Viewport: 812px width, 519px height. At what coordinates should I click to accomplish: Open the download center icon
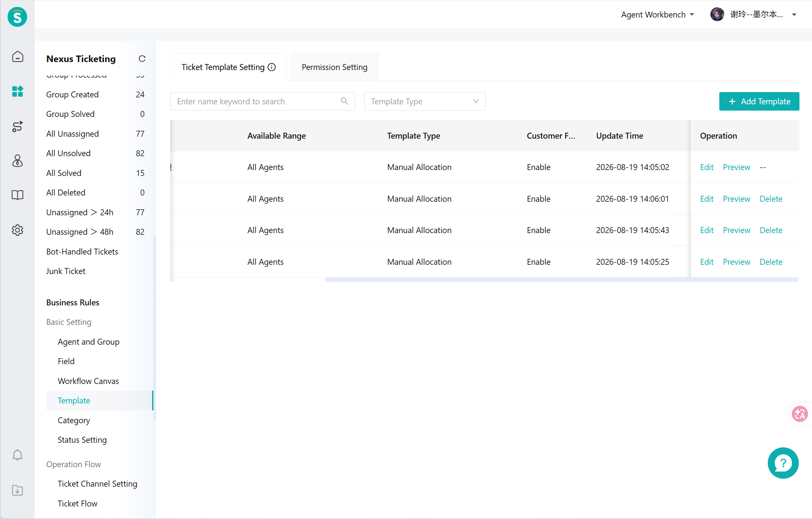[x=17, y=490]
